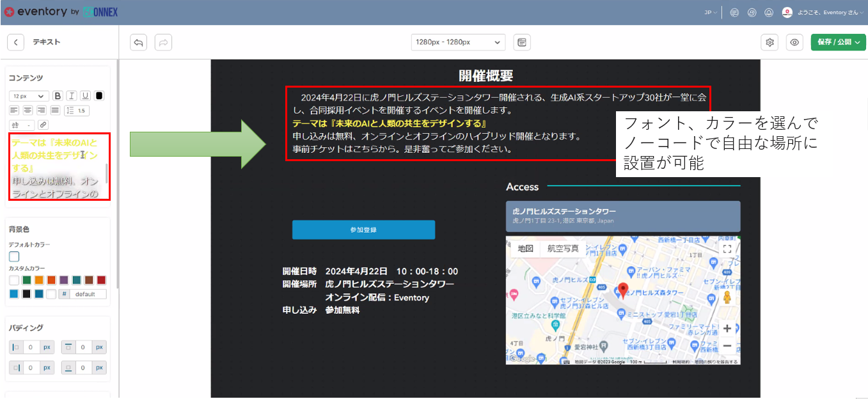Select the green custom color swatch

click(x=26, y=280)
